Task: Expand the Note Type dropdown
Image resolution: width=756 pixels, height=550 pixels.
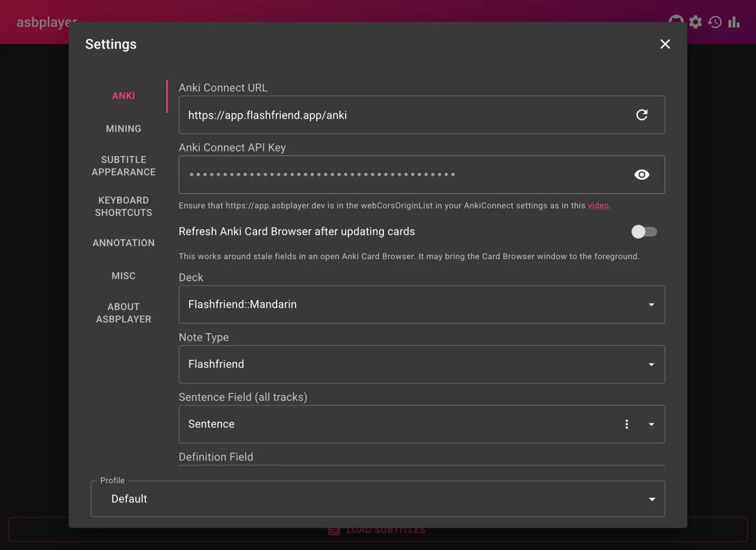Action: click(x=651, y=365)
